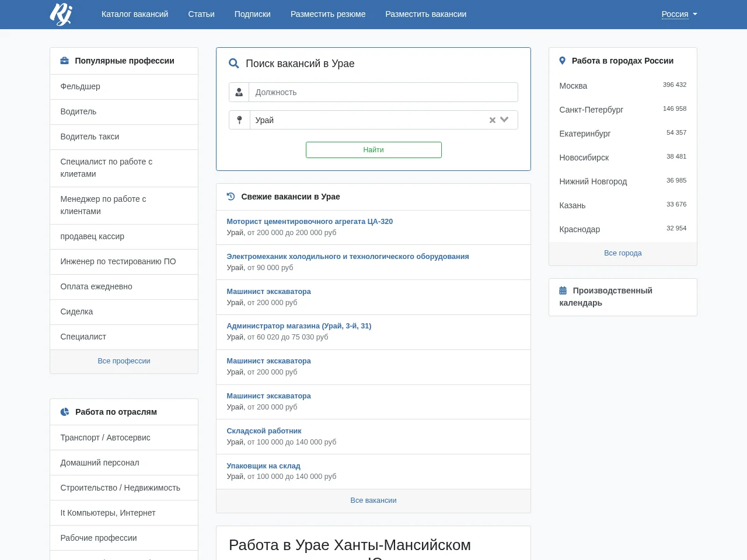
Task: Focus the Должность input field
Action: tap(383, 92)
